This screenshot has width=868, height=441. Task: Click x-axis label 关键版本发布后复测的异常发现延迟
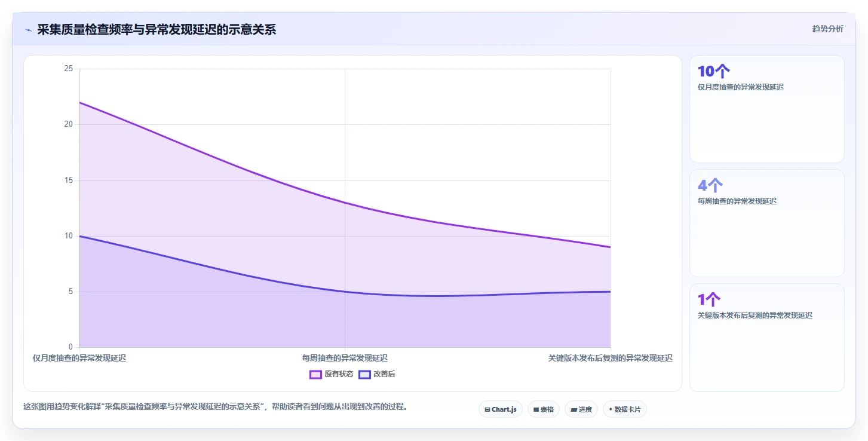point(611,358)
